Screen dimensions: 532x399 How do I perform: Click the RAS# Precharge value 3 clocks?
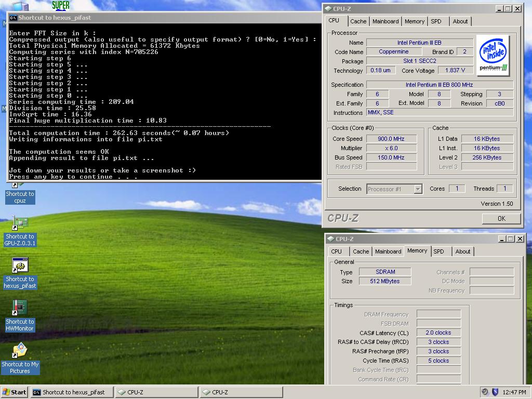tap(438, 352)
